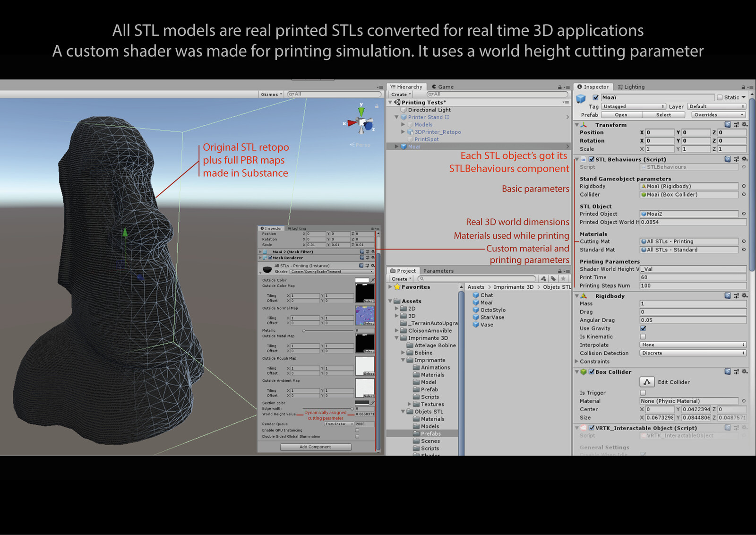Viewport: 756px width, 535px height.
Task: Open the Tag dropdown showing Untagged
Action: 633,106
